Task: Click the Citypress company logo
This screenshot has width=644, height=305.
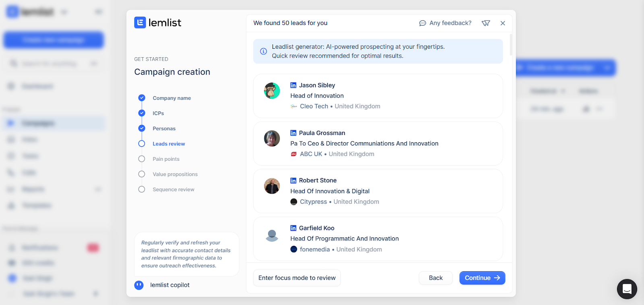Action: (x=294, y=202)
